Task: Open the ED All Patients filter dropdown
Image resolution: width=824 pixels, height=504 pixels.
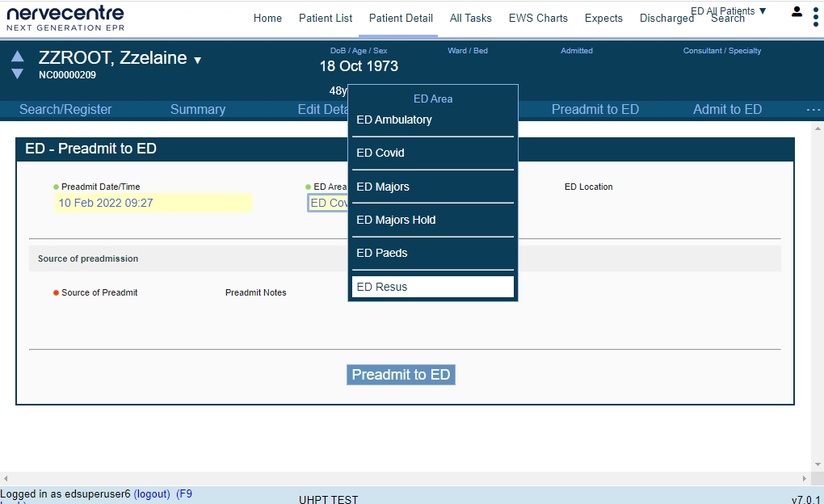Action: point(729,11)
